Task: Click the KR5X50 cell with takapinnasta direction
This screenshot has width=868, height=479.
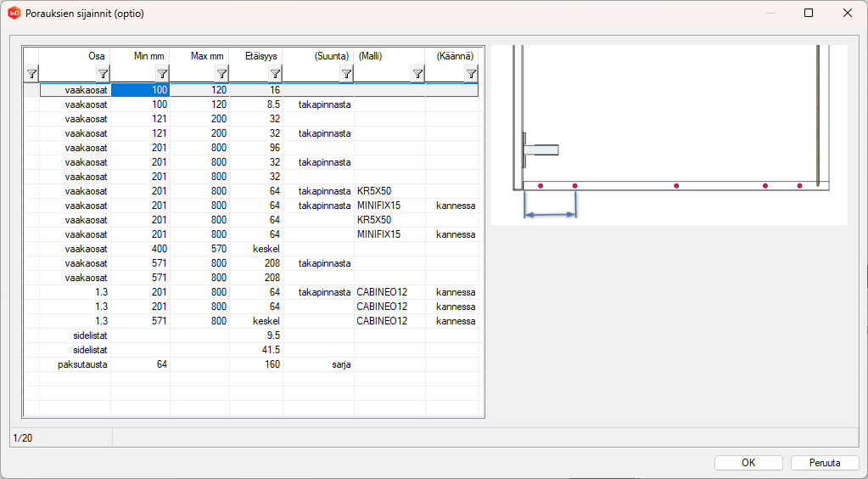Action: pos(374,191)
